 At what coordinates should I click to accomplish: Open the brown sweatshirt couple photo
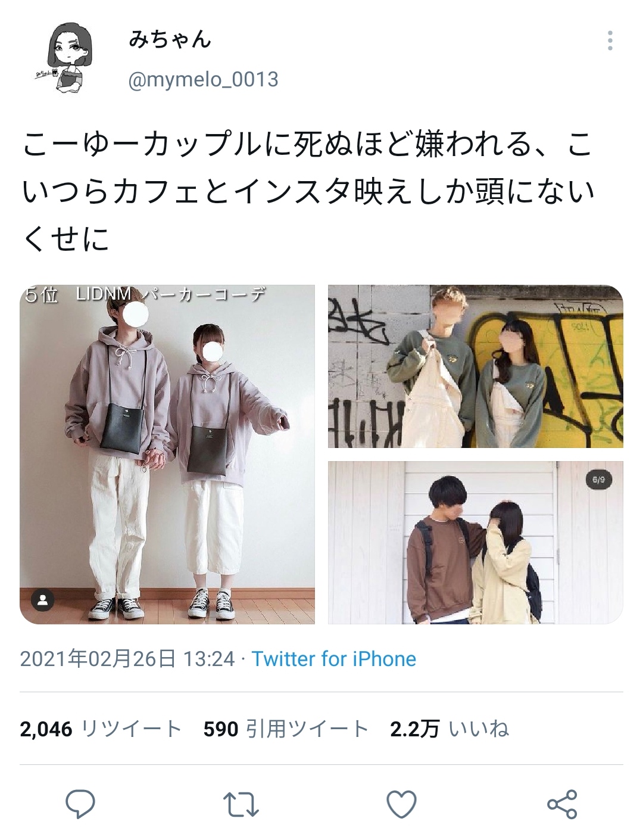coord(476,543)
